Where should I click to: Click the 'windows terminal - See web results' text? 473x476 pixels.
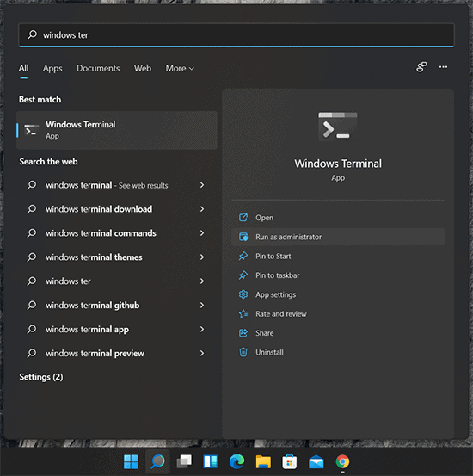107,185
